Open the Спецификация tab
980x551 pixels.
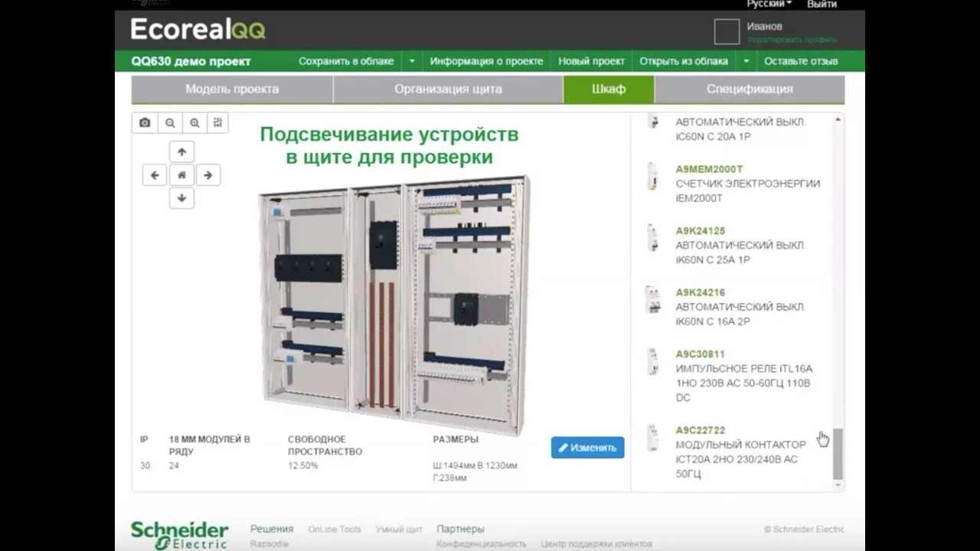pos(750,89)
